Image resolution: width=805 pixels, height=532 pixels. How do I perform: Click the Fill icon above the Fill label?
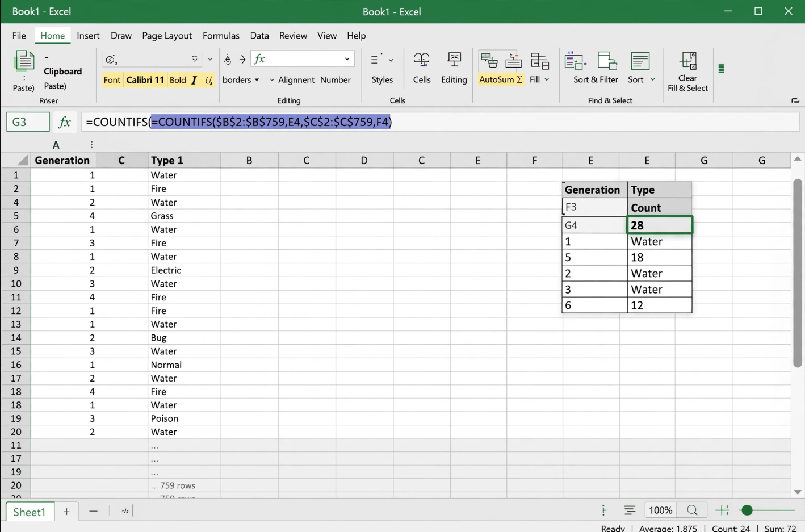(x=539, y=61)
